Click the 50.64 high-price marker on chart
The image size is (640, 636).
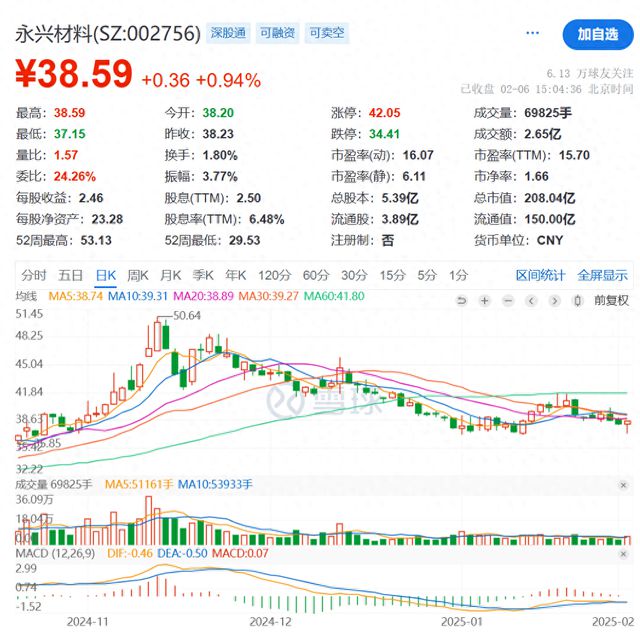pyautogui.click(x=187, y=316)
